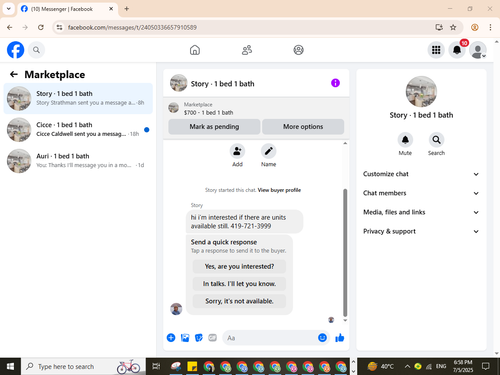Open the Facebook menu grid icon
Screen dimensions: 500x375
436,50
